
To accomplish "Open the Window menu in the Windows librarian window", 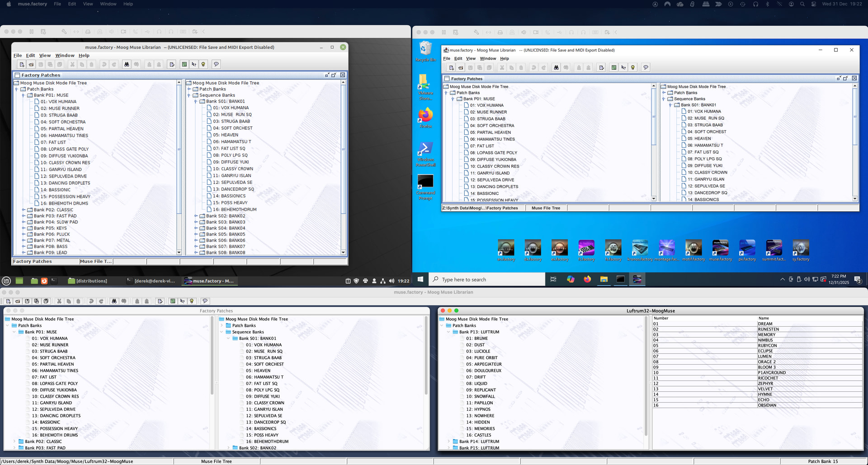I will coord(488,58).
